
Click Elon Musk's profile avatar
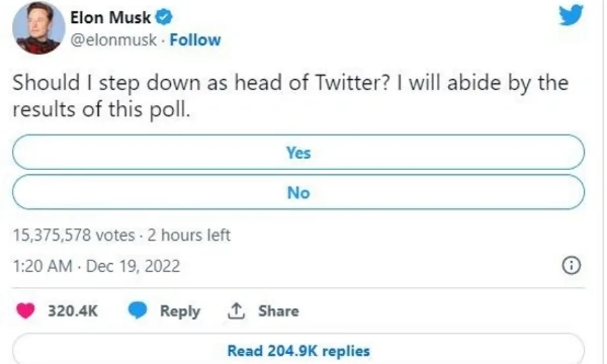pyautogui.click(x=39, y=28)
